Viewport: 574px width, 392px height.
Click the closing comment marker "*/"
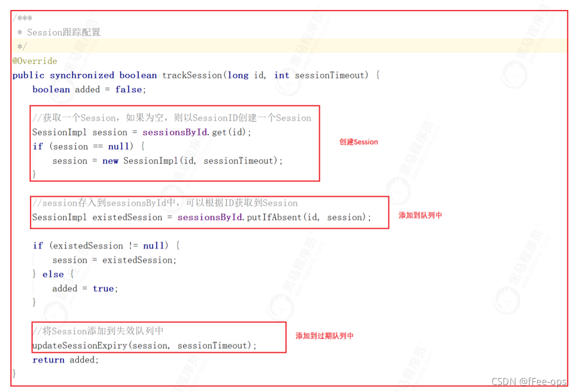pyautogui.click(x=22, y=46)
